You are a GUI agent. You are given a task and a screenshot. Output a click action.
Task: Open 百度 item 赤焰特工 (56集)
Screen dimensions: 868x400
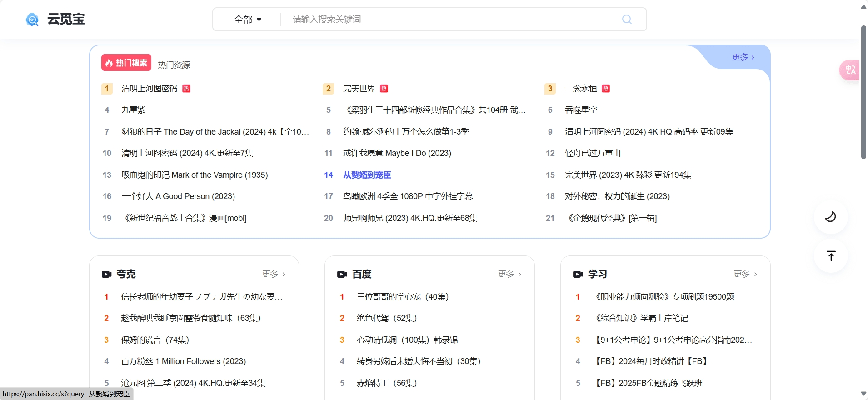click(x=387, y=383)
